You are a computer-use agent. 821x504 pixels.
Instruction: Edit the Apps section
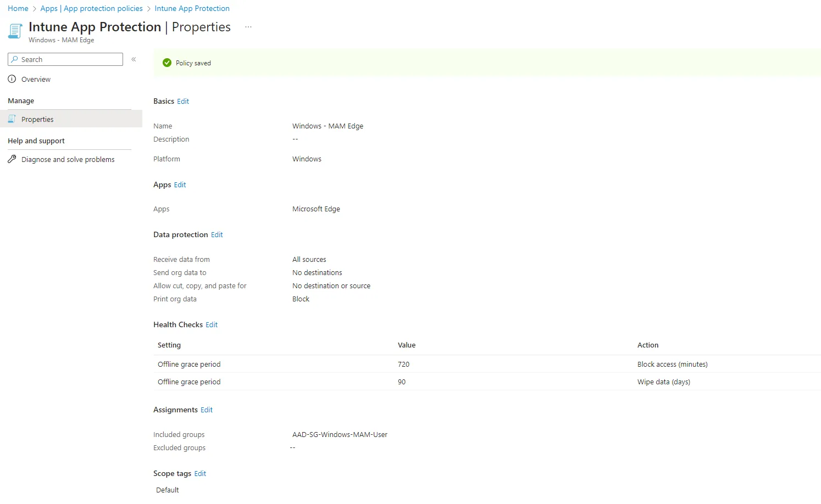[180, 185]
